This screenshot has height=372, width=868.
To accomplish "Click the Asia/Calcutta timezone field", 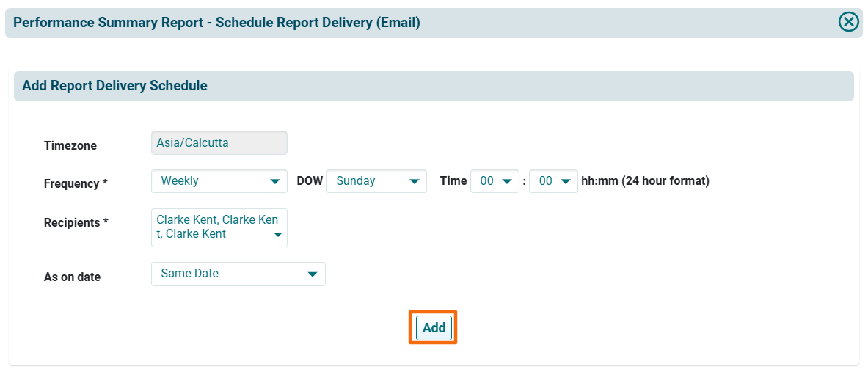I will pyautogui.click(x=219, y=143).
